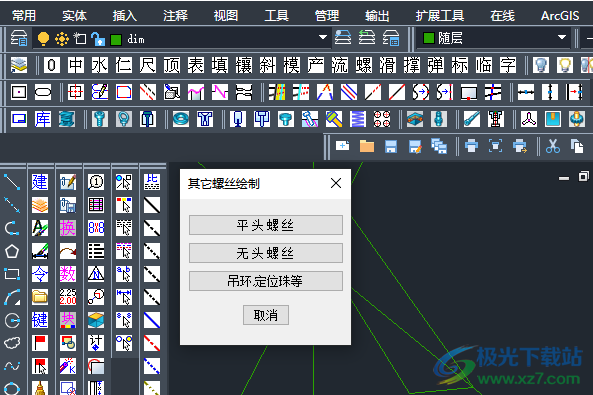Click the circled number 1 balloon icon

pos(96,182)
